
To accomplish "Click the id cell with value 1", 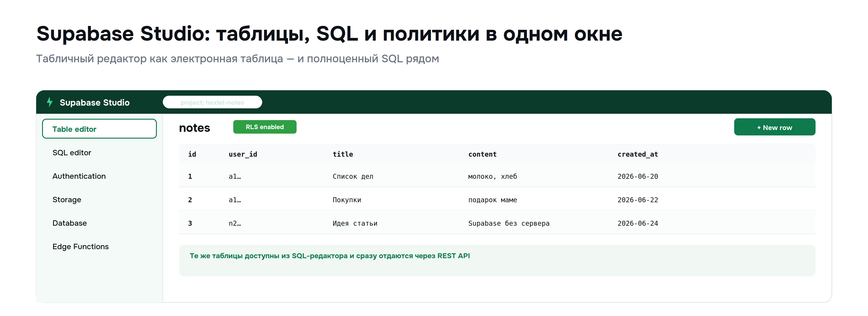I will (190, 176).
